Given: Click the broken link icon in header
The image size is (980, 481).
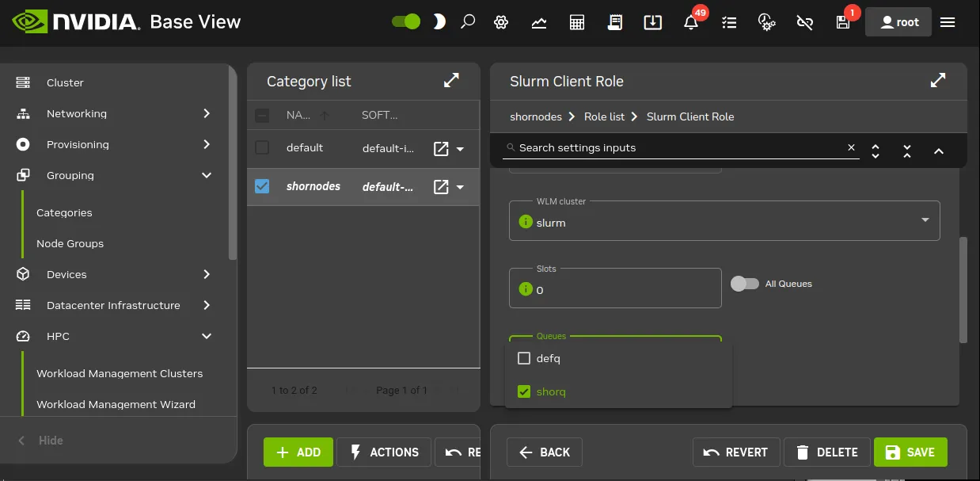Looking at the screenshot, I should [x=805, y=22].
